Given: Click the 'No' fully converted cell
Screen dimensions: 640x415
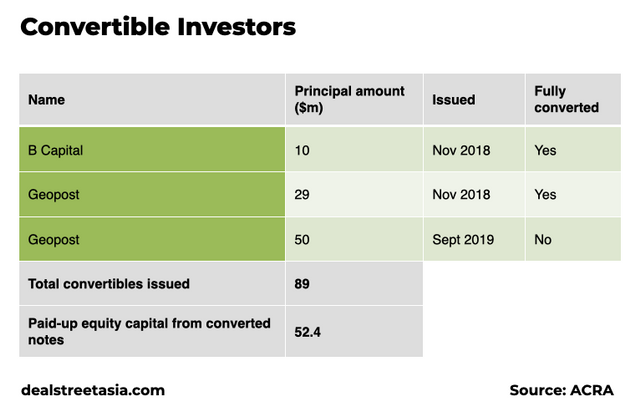Looking at the screenshot, I should click(x=544, y=240).
